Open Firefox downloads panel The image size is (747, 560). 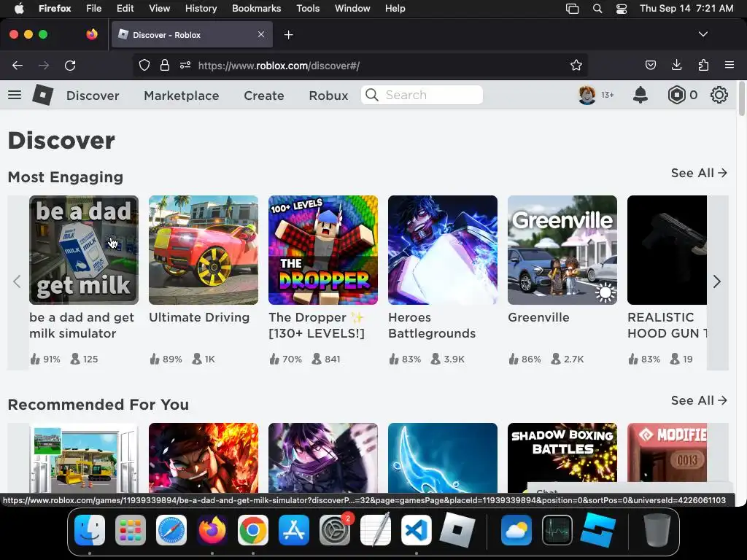click(x=676, y=65)
